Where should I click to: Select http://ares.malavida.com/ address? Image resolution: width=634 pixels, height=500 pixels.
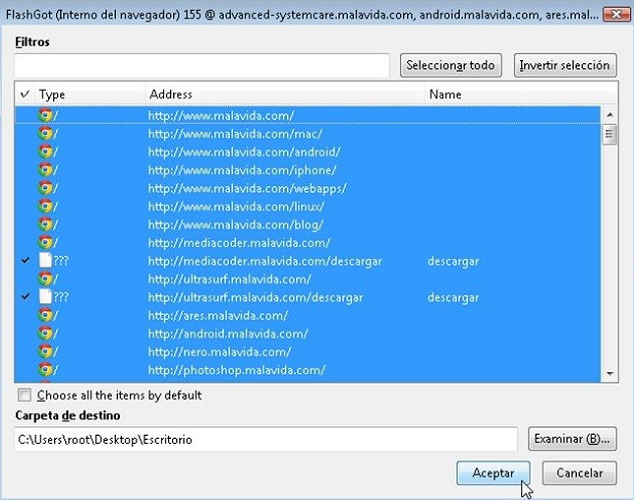(x=218, y=315)
